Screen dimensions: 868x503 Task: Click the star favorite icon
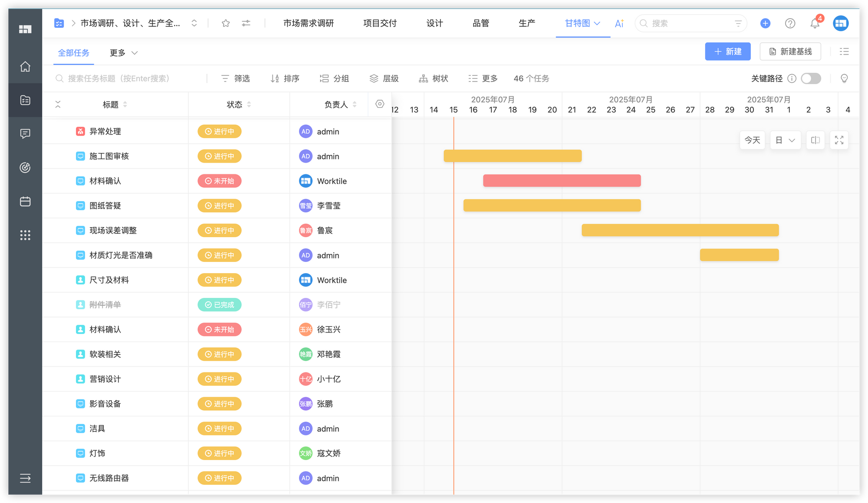226,23
